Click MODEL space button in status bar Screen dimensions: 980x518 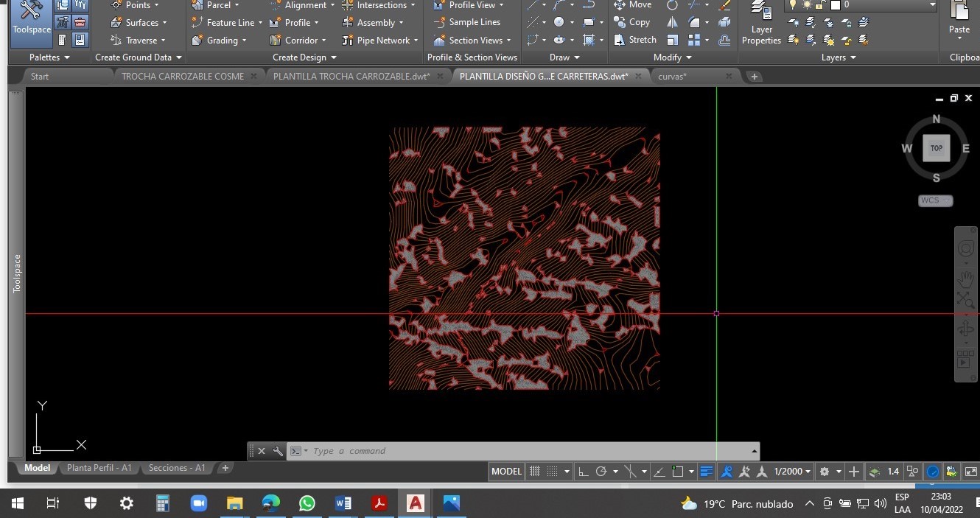coord(506,472)
